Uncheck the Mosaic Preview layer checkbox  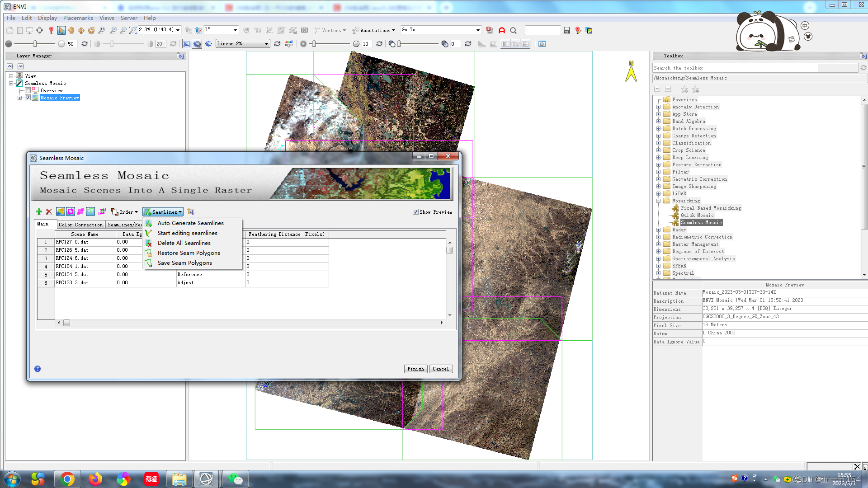28,98
